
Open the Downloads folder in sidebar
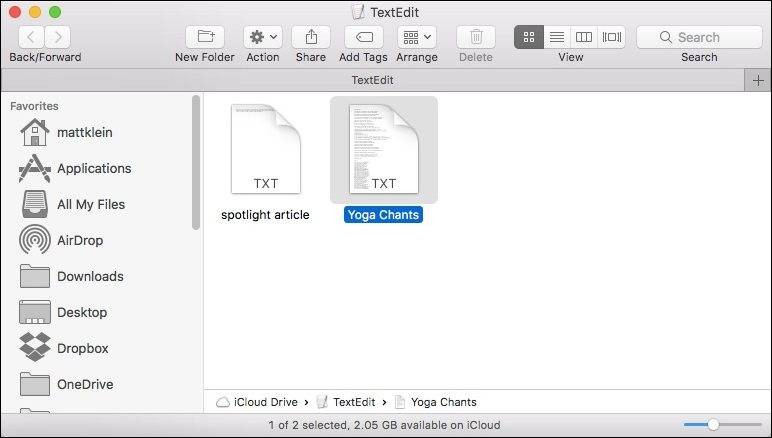71,276
